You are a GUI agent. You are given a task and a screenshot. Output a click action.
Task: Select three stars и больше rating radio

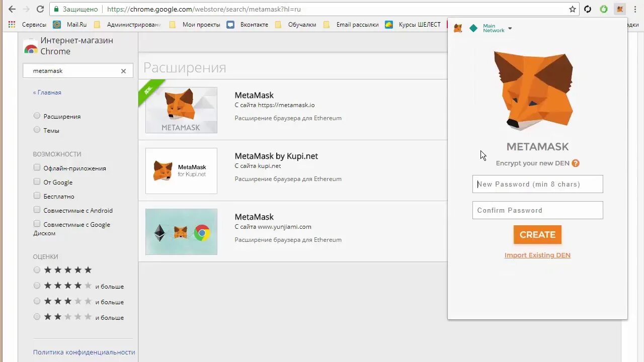[x=37, y=301]
